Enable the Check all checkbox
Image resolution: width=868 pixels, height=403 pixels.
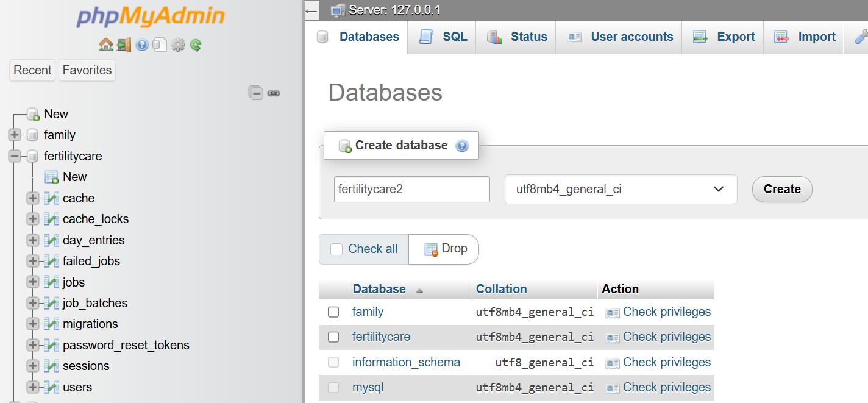336,249
